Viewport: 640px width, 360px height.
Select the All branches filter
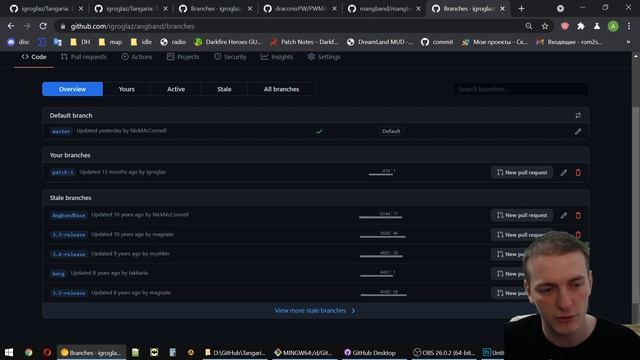[281, 89]
